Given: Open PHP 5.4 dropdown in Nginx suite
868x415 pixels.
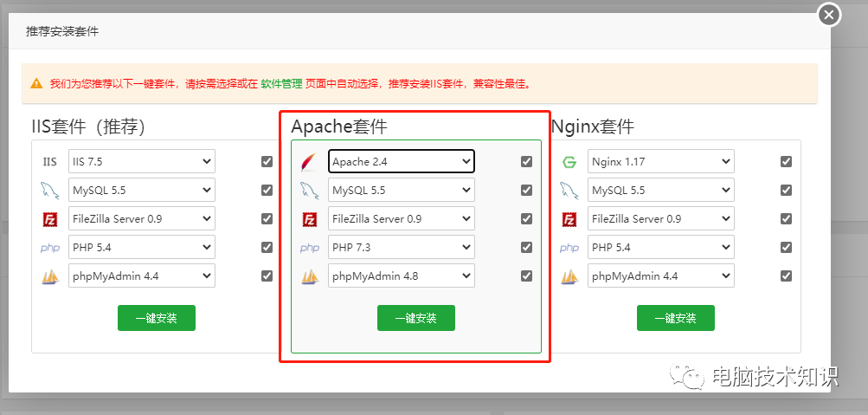Looking at the screenshot, I should click(661, 247).
